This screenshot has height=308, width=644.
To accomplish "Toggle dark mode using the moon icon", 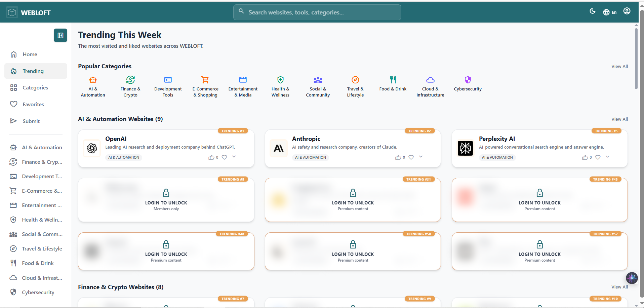I will (593, 11).
